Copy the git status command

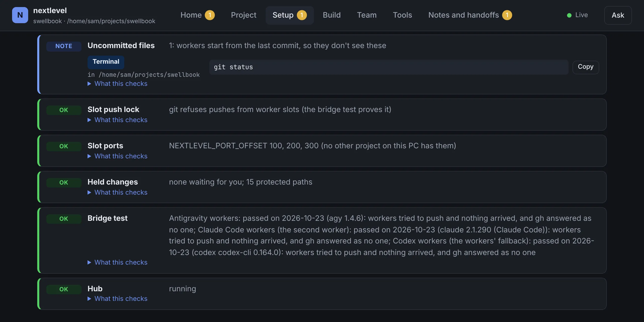[x=586, y=67]
